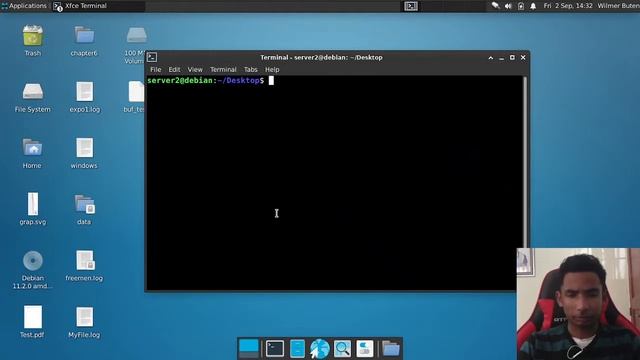Launch File Manager from bottom dock
Screen dimensions: 640x360
(x=297, y=349)
